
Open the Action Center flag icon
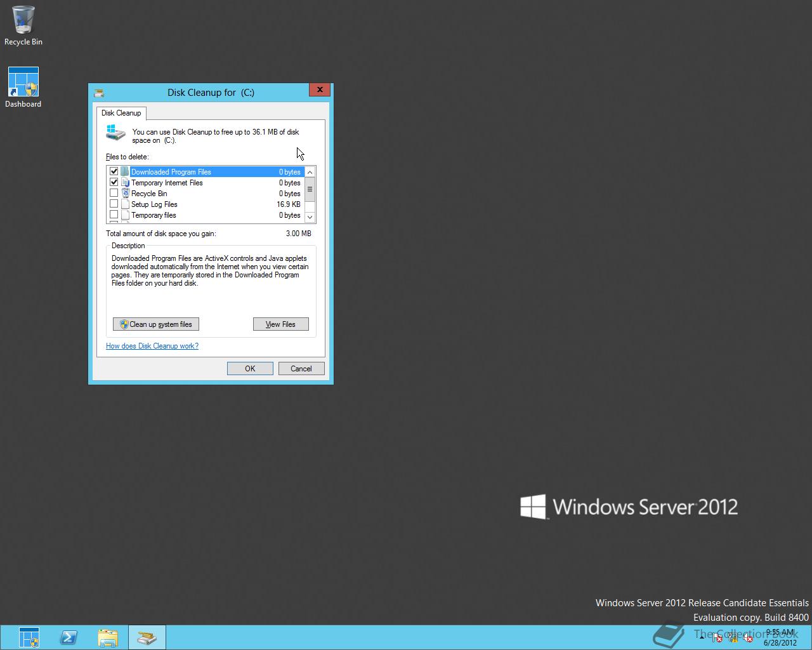[x=717, y=637]
